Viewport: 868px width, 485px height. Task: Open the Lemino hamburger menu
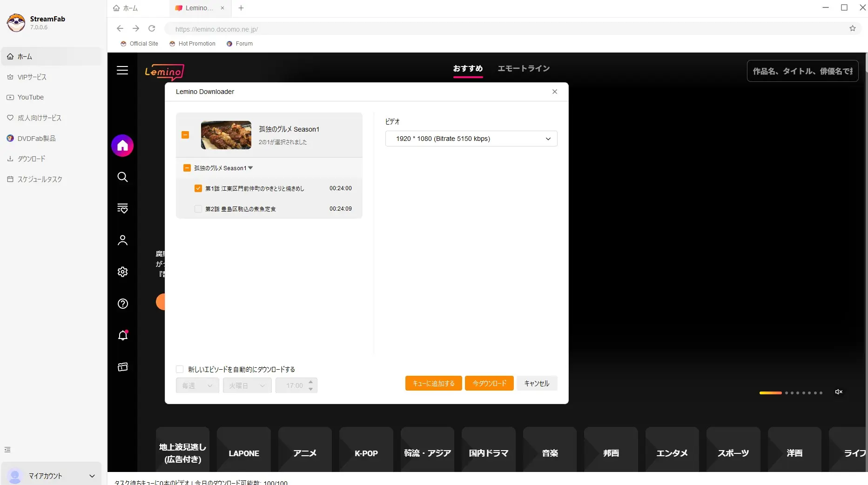click(x=122, y=70)
